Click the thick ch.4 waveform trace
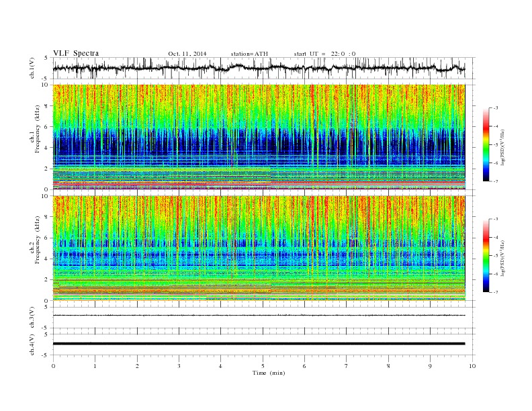Screen dimensions: 532x411 259,344
